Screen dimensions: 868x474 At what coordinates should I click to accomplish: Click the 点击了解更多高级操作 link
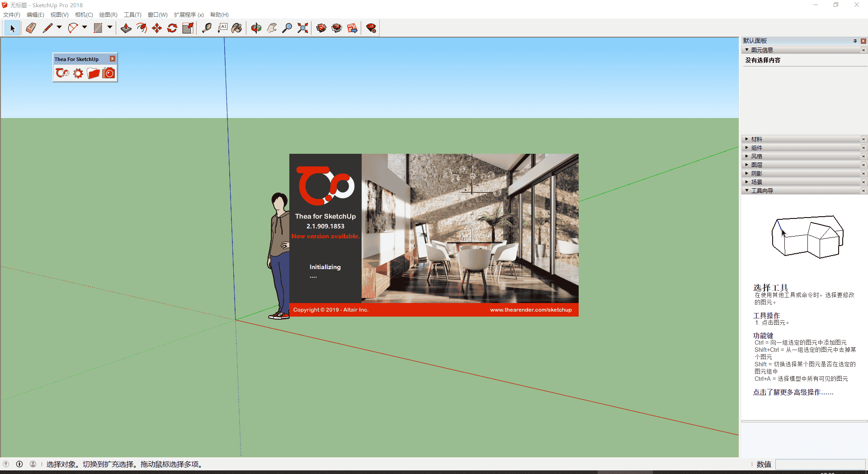793,393
